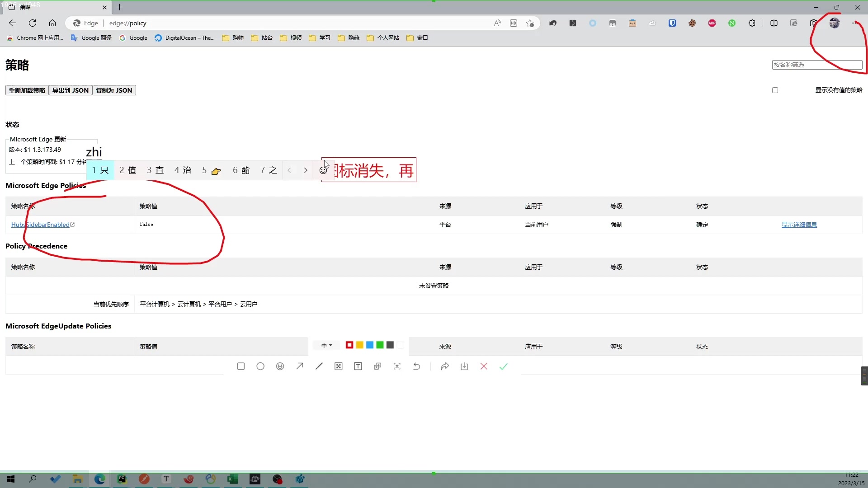Screen dimensions: 868x488
Task: Expand the 视频 bookmarks folder
Action: 291,38
